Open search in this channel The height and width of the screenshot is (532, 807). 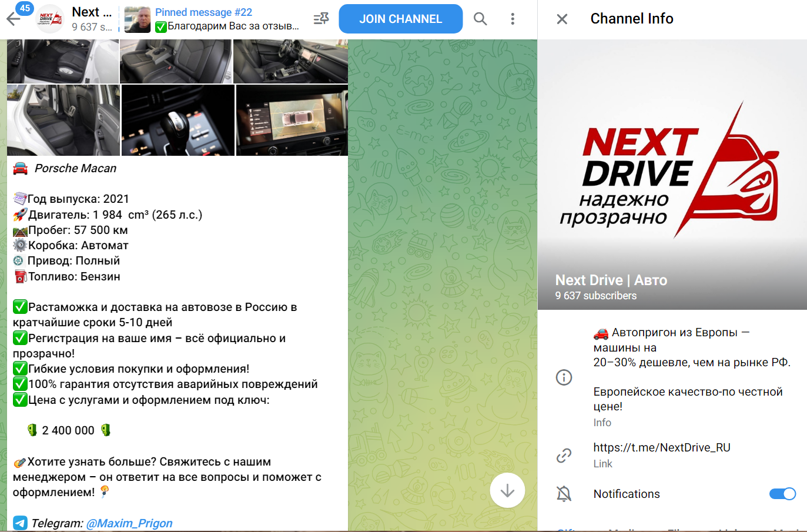480,19
